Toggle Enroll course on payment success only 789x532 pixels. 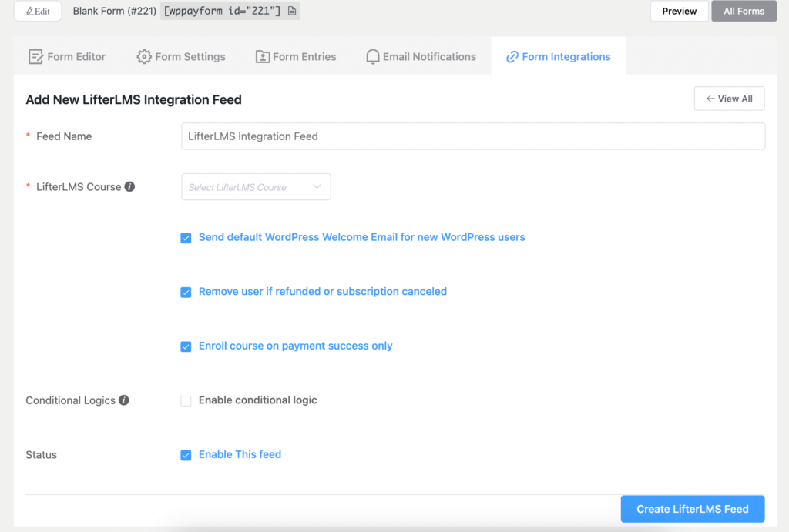pos(186,346)
